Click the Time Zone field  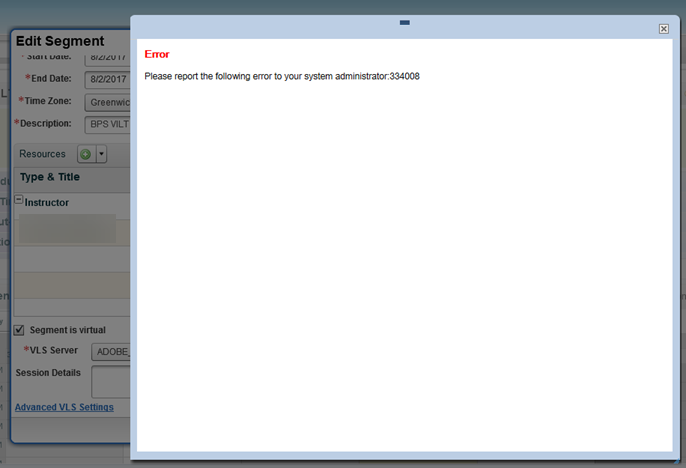pyautogui.click(x=108, y=102)
